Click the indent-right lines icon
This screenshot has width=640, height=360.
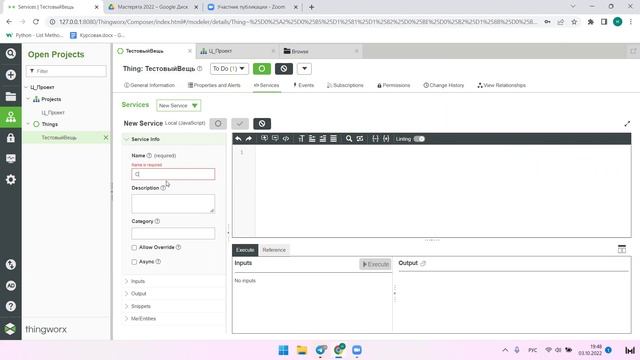(323, 139)
